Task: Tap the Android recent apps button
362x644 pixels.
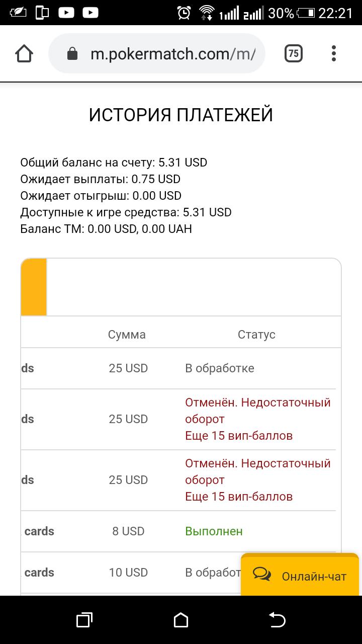Action: 84,620
